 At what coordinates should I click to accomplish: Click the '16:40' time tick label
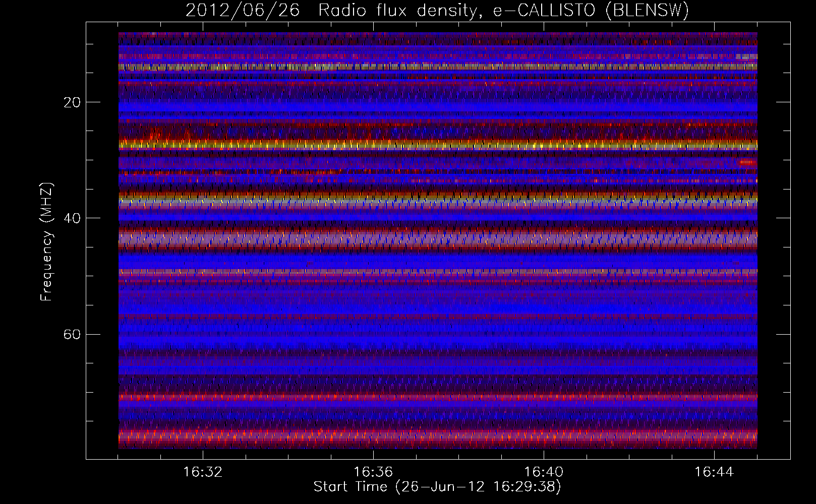[544, 472]
